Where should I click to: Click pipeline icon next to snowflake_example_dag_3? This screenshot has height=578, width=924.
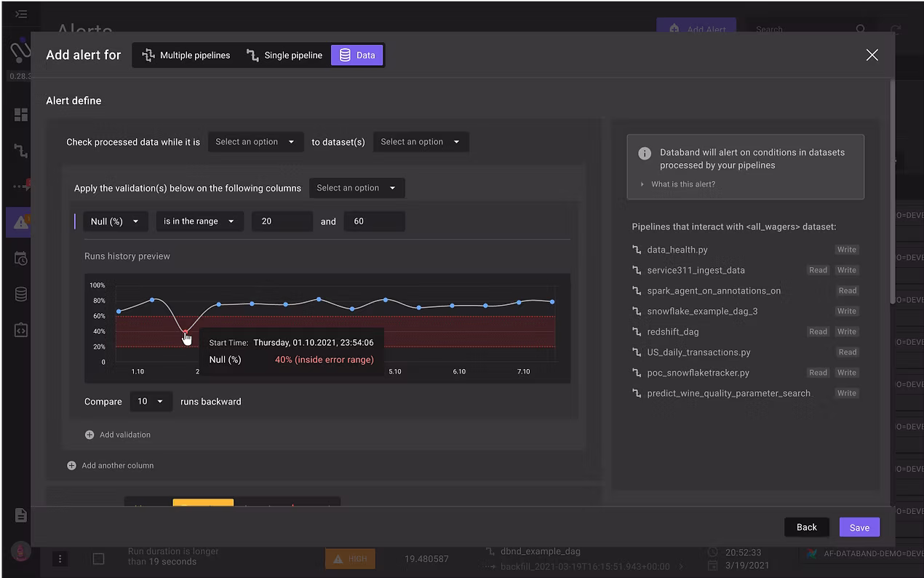coord(637,311)
